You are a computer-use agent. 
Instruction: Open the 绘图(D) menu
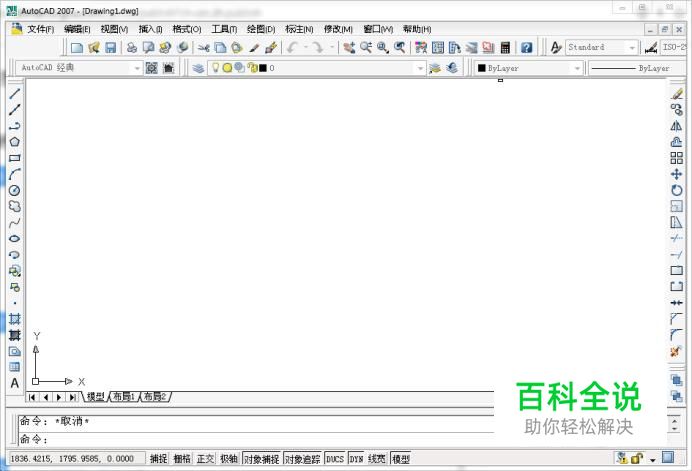click(261, 29)
